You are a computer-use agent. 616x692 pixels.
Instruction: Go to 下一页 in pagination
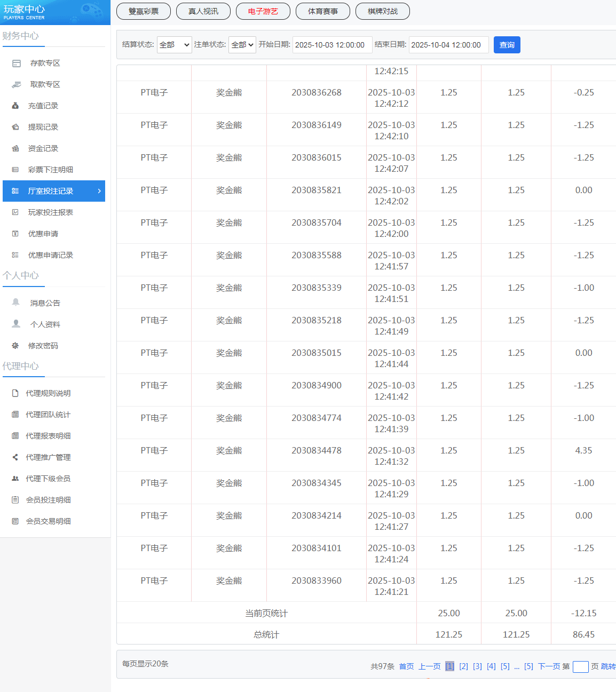pos(549,666)
